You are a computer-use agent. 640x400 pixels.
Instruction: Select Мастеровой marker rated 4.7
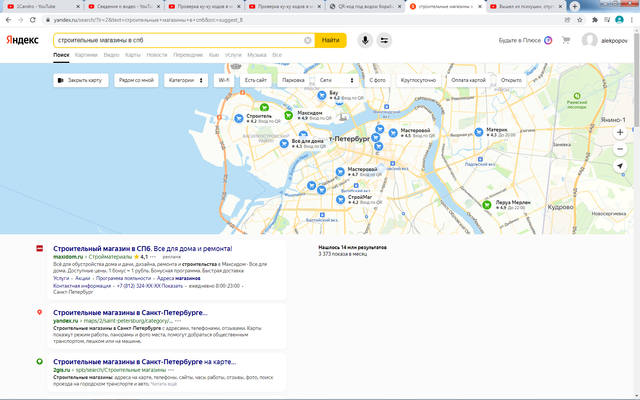point(340,172)
